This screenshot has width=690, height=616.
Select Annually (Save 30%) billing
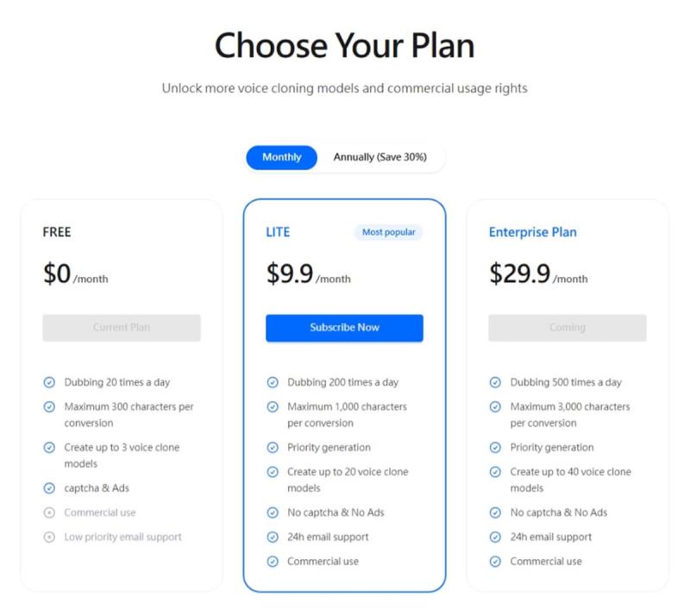point(380,157)
